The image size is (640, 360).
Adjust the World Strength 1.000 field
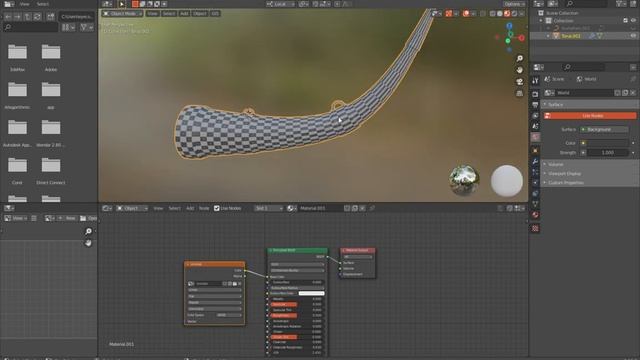pyautogui.click(x=608, y=153)
